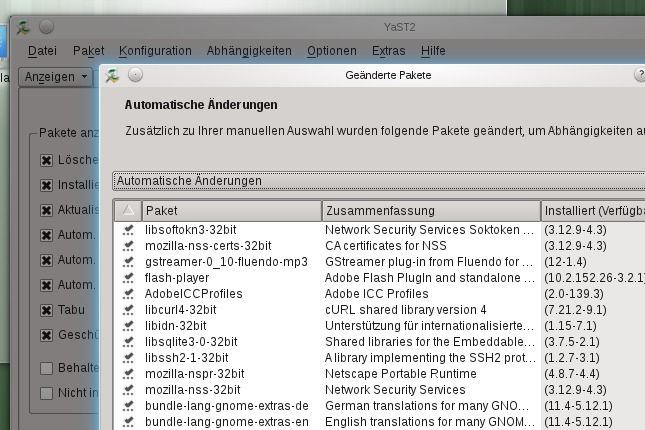Screen dimensions: 645x430
Task: Click status icon next to libcurl4-32bit
Action: click(x=128, y=310)
